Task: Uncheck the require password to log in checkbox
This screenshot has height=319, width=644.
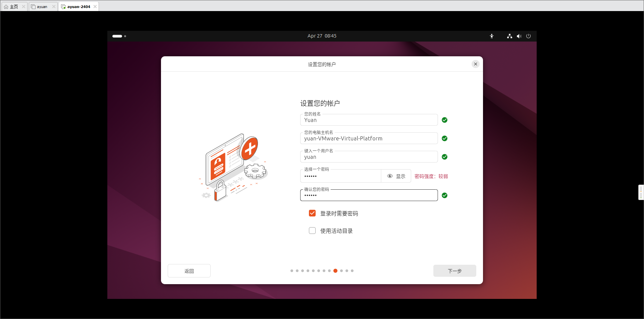Action: (312, 213)
